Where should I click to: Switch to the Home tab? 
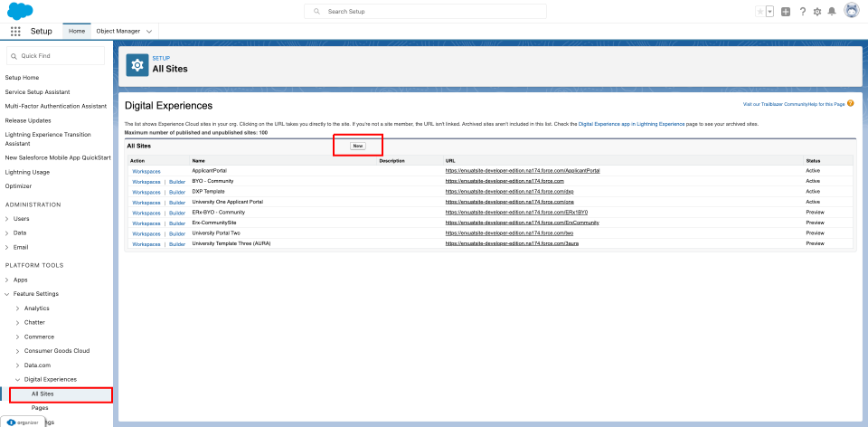tap(77, 31)
